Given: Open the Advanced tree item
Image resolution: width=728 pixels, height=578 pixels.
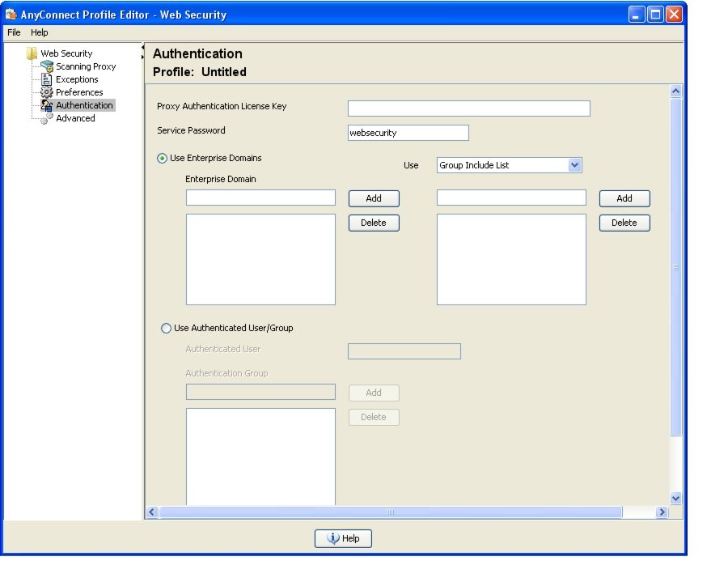Looking at the screenshot, I should coord(75,118).
